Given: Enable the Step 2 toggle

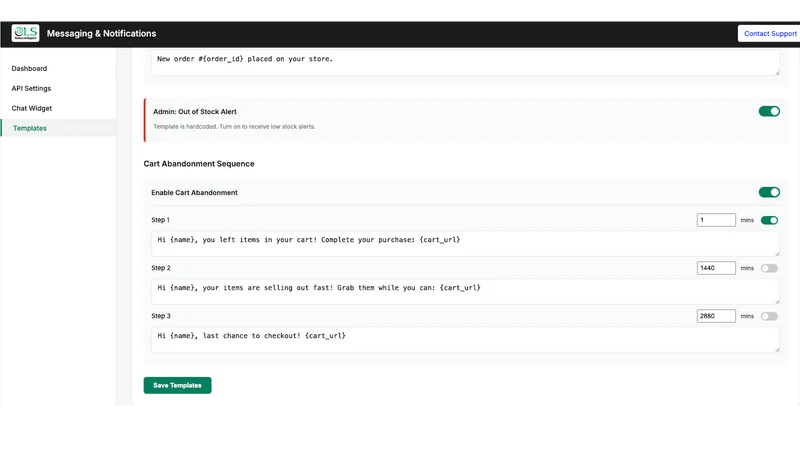Looking at the screenshot, I should click(769, 268).
